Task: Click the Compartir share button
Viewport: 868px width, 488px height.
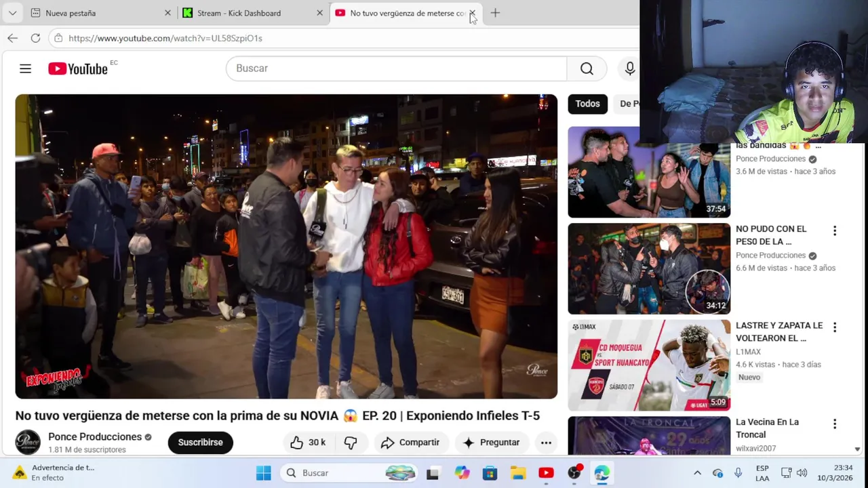Action: (x=410, y=443)
